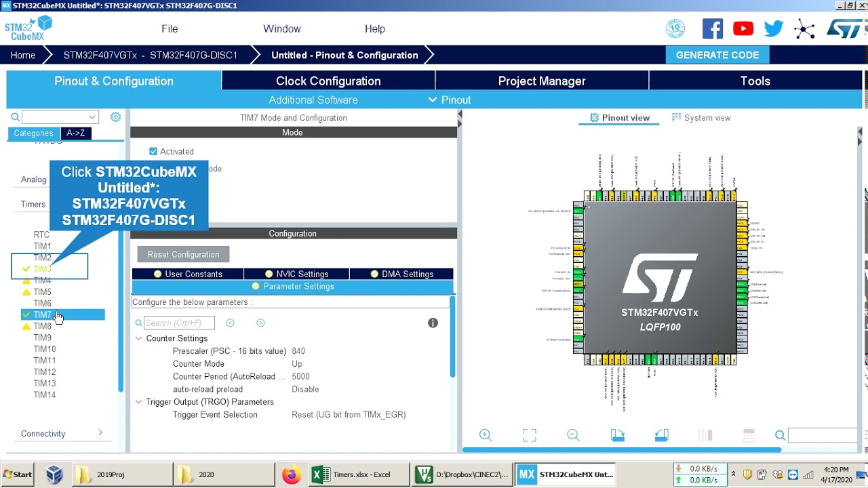Viewport: 868px width, 488px height.
Task: Go to previous search result arrow
Action: tap(230, 323)
